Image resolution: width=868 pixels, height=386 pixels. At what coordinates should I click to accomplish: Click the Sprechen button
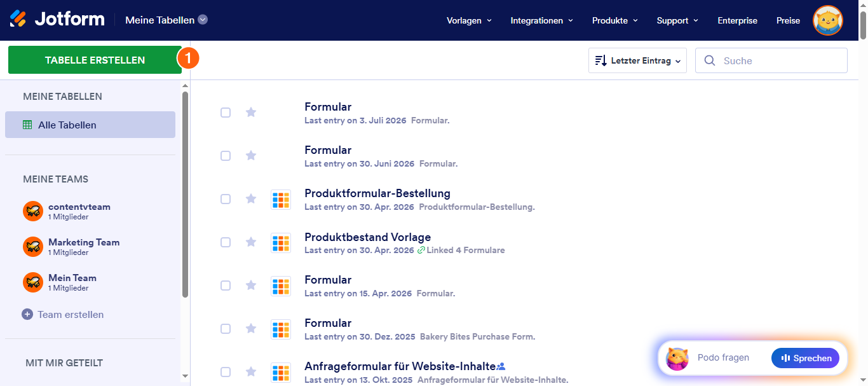(805, 358)
